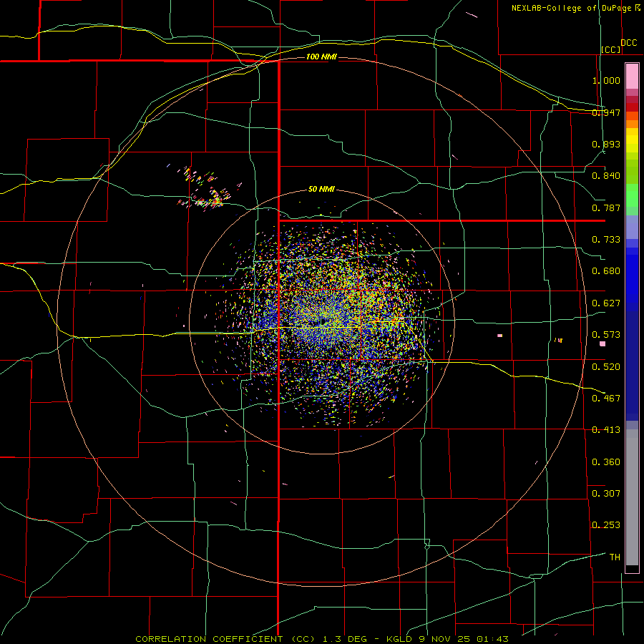
Task: Click the 0.573 color scale value
Action: point(606,335)
